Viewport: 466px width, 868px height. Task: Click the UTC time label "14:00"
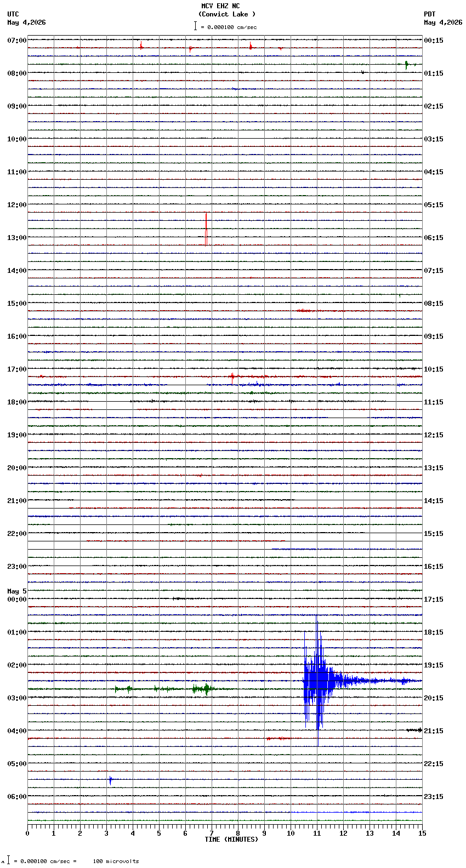point(17,271)
